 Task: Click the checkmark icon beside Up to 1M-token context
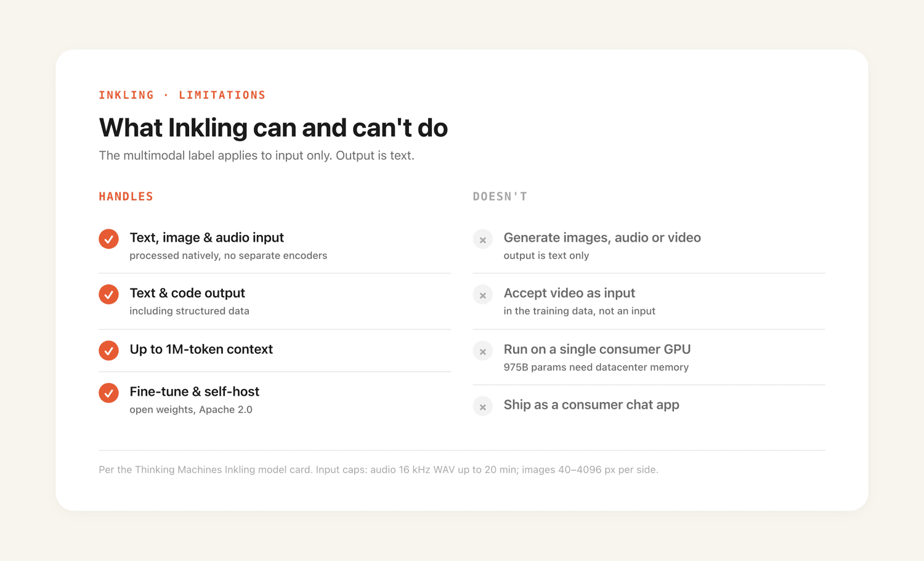pyautogui.click(x=108, y=350)
